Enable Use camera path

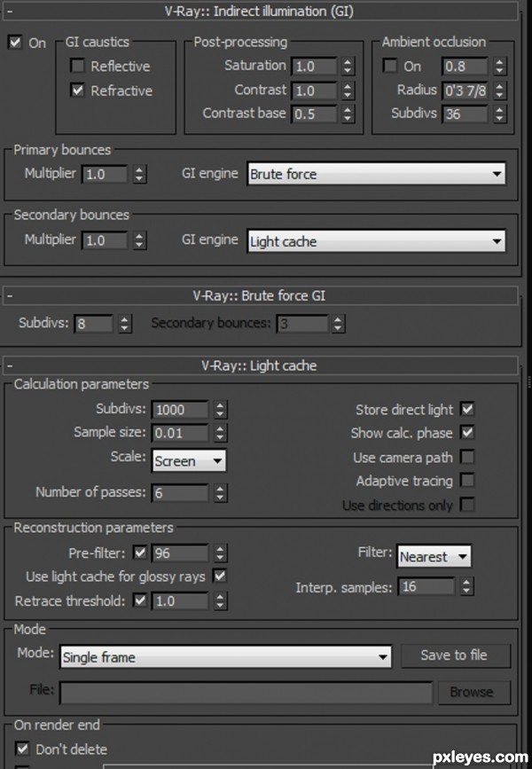point(467,457)
